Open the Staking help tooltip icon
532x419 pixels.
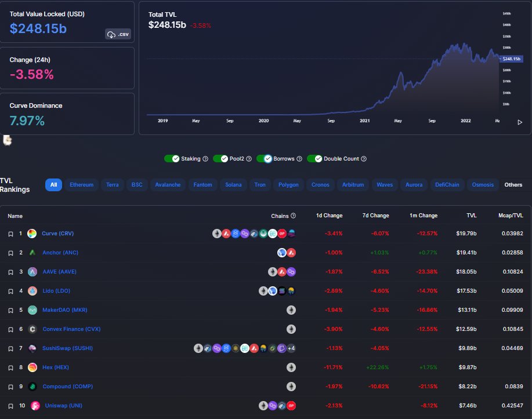pyautogui.click(x=205, y=159)
